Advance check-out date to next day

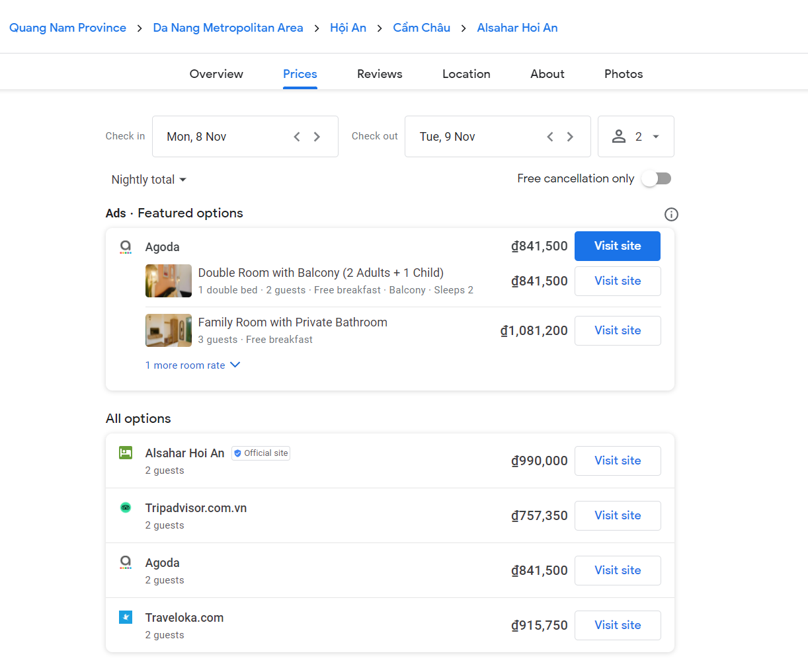(x=570, y=137)
